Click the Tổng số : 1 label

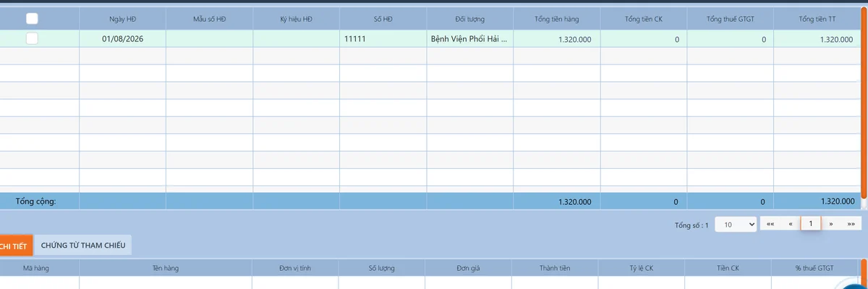[x=692, y=225]
